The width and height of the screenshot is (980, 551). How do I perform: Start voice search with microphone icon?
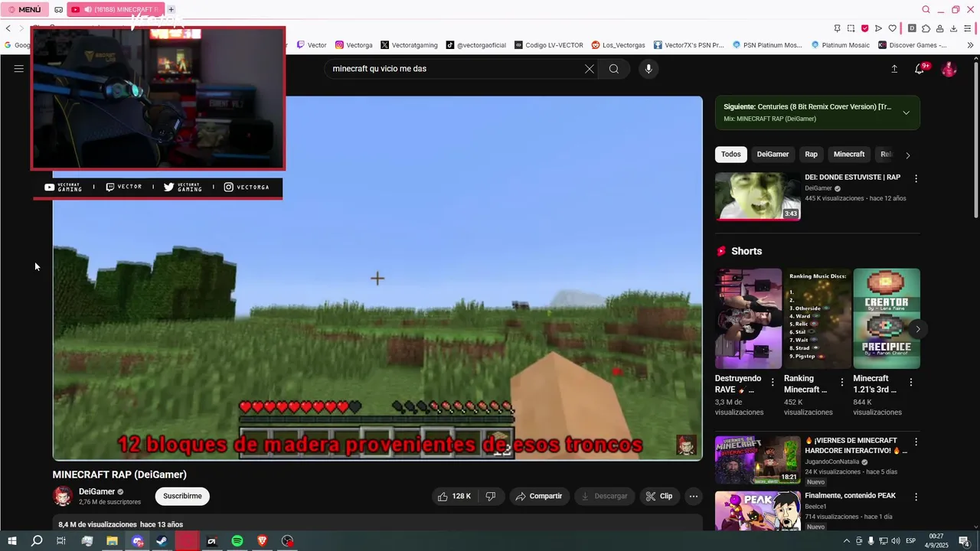tap(648, 69)
